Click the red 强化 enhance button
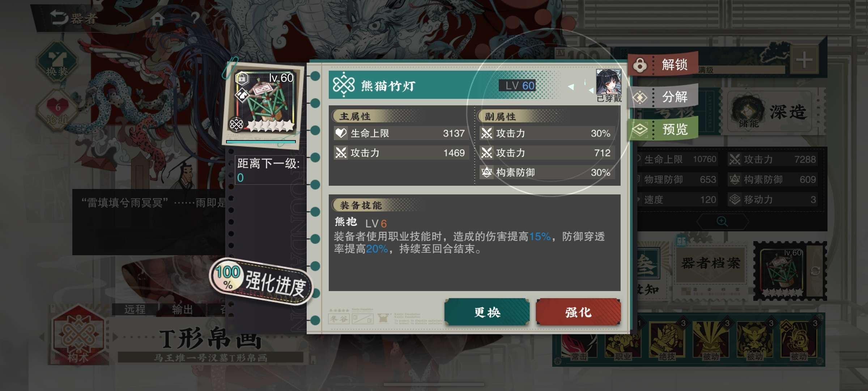 (x=578, y=312)
